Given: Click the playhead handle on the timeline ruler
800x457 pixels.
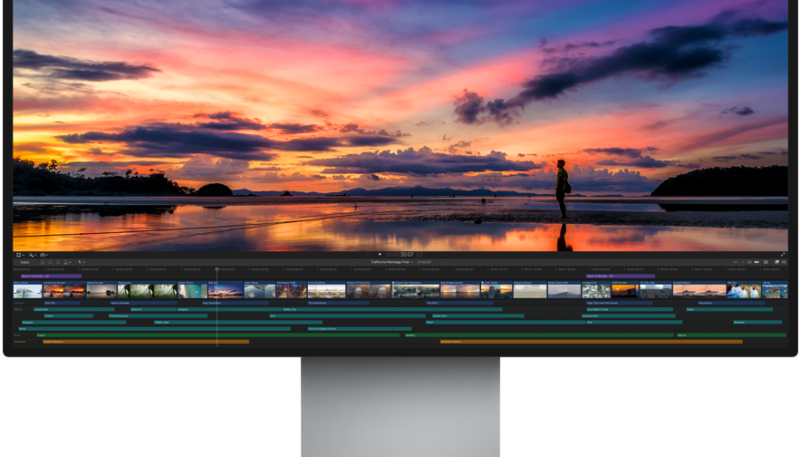Looking at the screenshot, I should point(217,268).
